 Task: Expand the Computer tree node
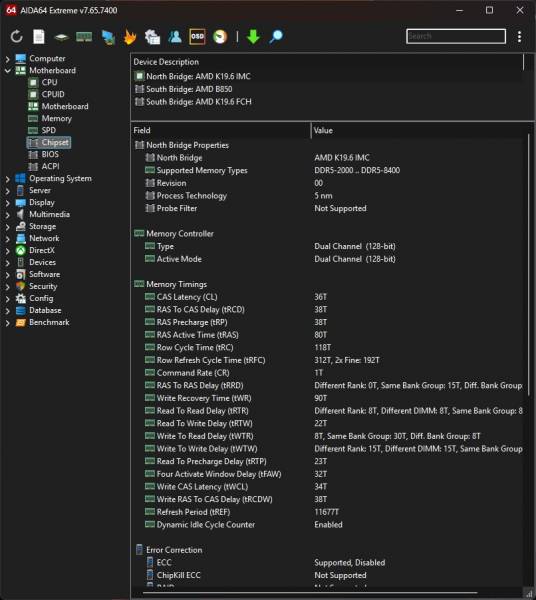(7, 59)
